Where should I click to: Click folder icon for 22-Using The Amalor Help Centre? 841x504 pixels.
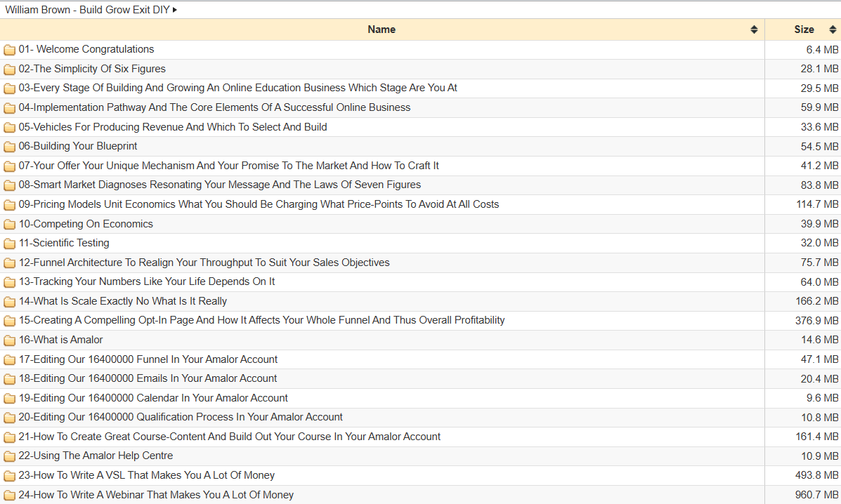click(9, 456)
